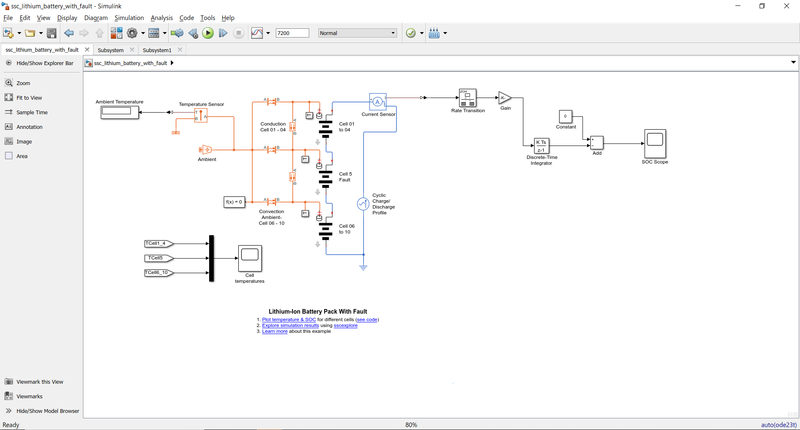This screenshot has width=800, height=430.
Task: Go up to parent with the up arrow
Action: tap(99, 33)
